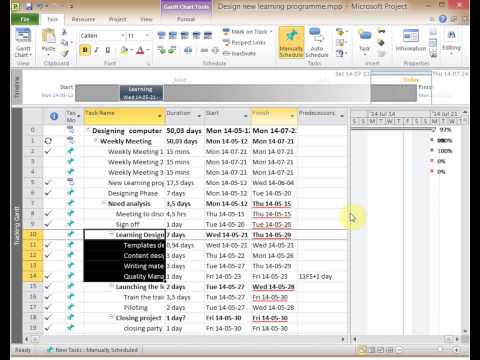Collapse the Weekly Meeting summary task

tap(96, 140)
